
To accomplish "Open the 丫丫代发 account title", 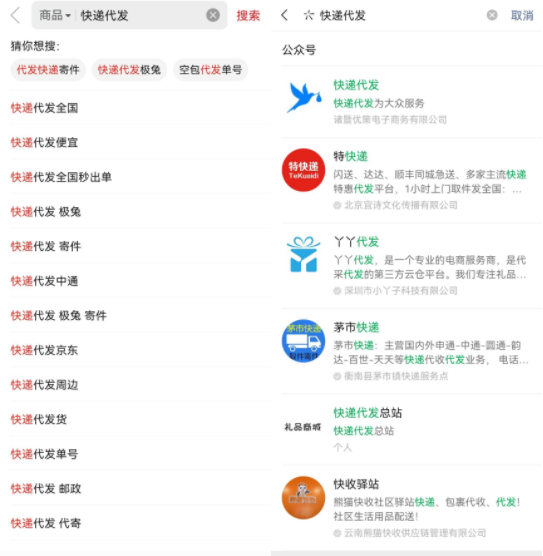I will point(356,242).
